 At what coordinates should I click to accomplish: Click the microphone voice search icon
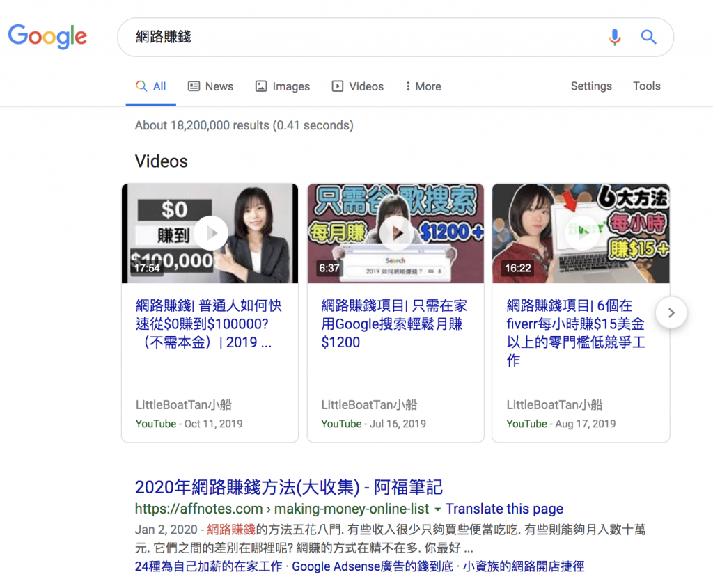point(614,37)
